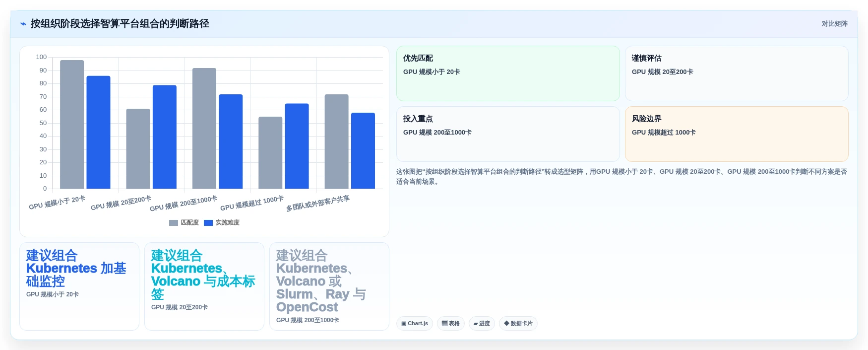Click the x-axis label 多团队或外部客户共享
The width and height of the screenshot is (868, 350).
[318, 204]
